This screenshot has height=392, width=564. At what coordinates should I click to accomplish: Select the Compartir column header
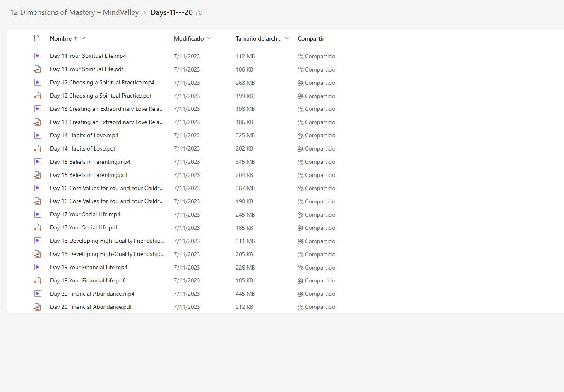click(x=311, y=38)
